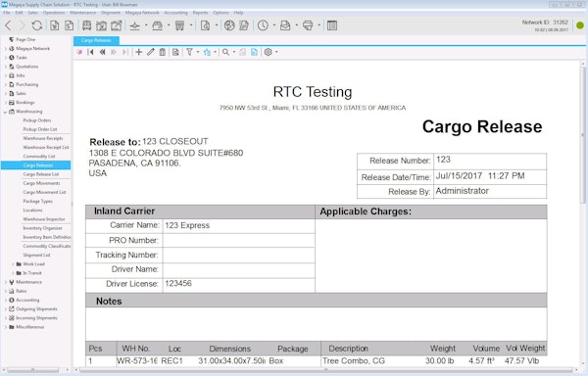Click the blue document icon in the tab toolbar
588x376 pixels.
pyautogui.click(x=254, y=52)
